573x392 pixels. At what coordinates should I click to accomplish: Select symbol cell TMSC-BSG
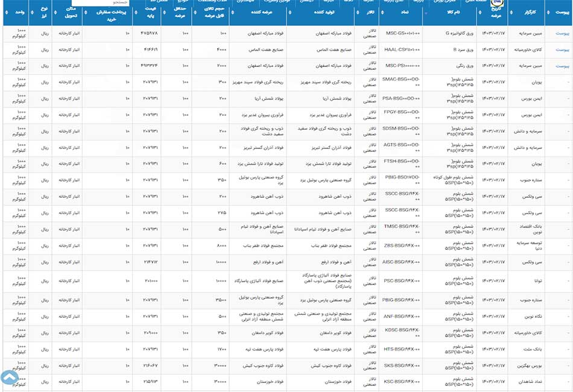pos(402,229)
